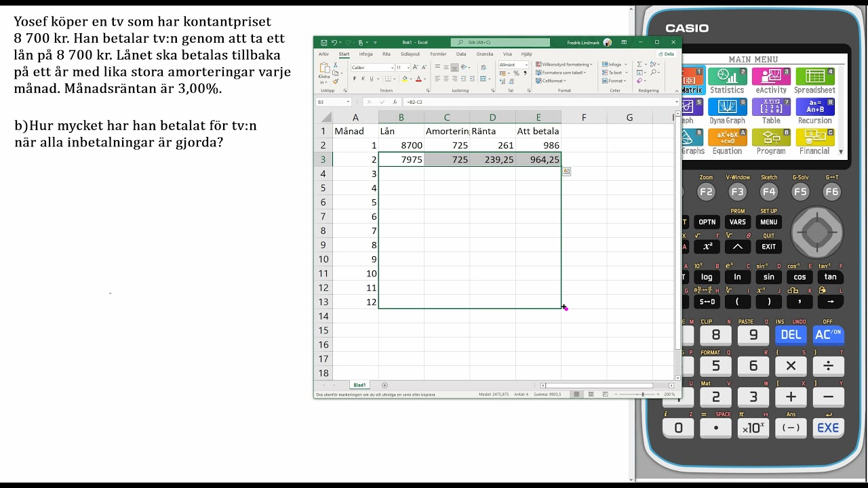Screen dimensions: 868x488
Task: Click the find and select magnifier icon
Action: click(x=654, y=73)
